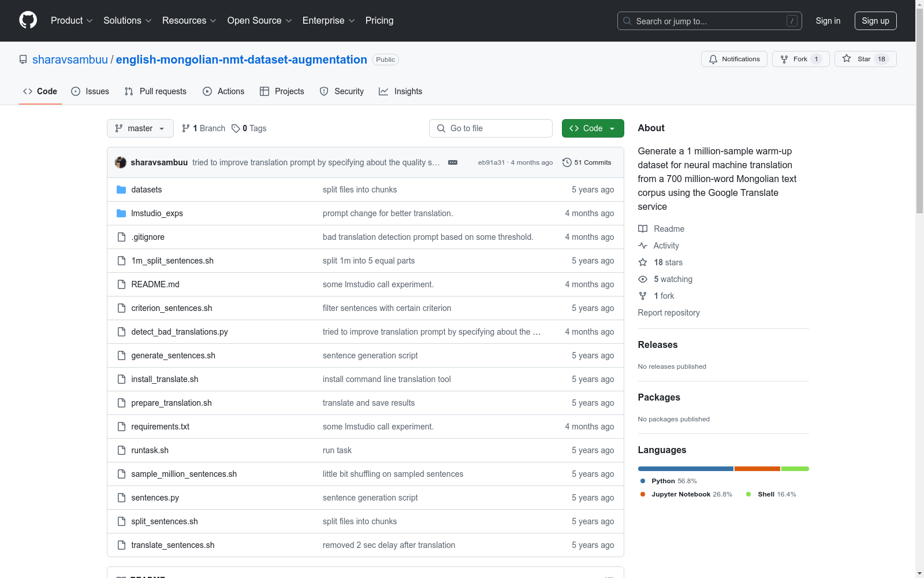Open the 51 Commits history
This screenshot has height=578, width=924.
pyautogui.click(x=587, y=162)
